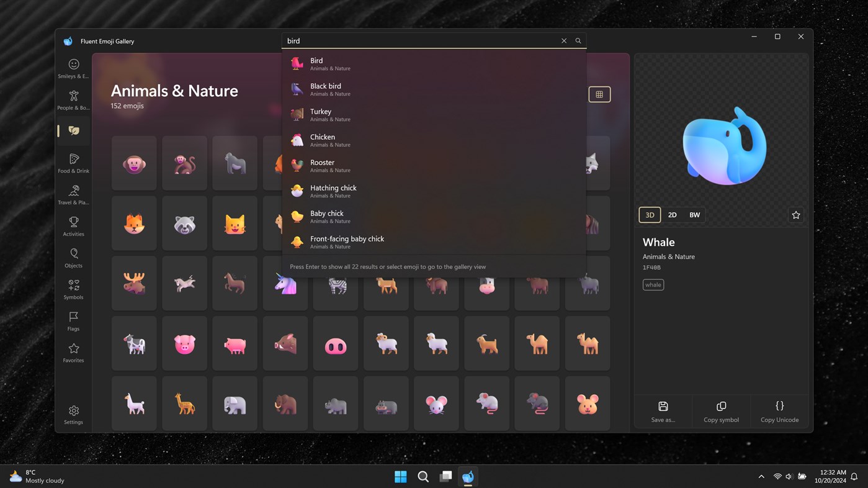Click the "Save as..." button
The height and width of the screenshot is (488, 868).
tap(663, 411)
